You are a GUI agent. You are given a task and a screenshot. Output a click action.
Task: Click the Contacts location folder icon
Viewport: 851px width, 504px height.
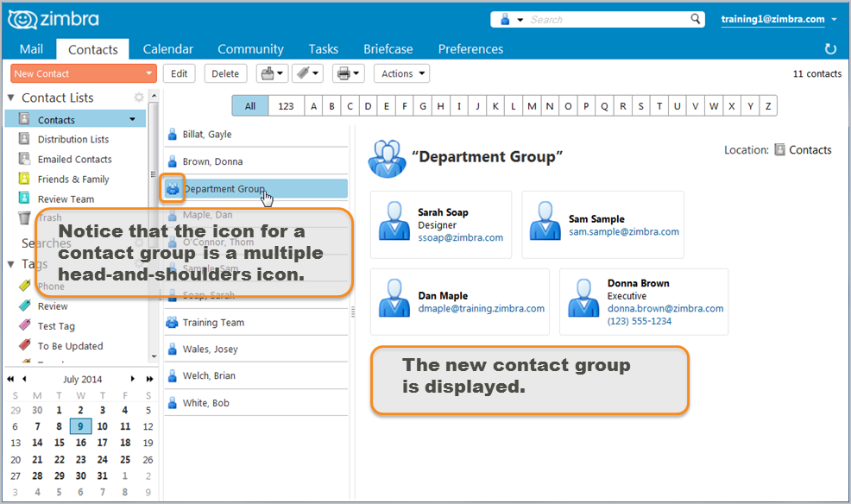pyautogui.click(x=780, y=150)
